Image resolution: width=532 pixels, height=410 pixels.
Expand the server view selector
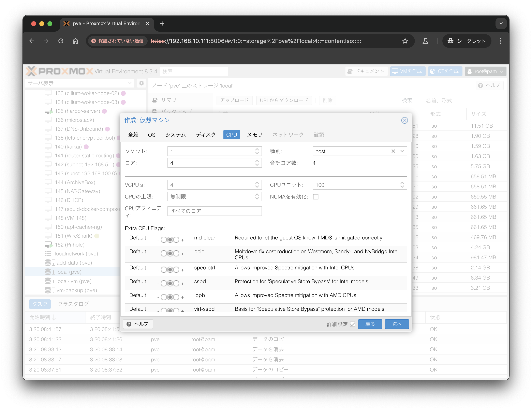[129, 83]
